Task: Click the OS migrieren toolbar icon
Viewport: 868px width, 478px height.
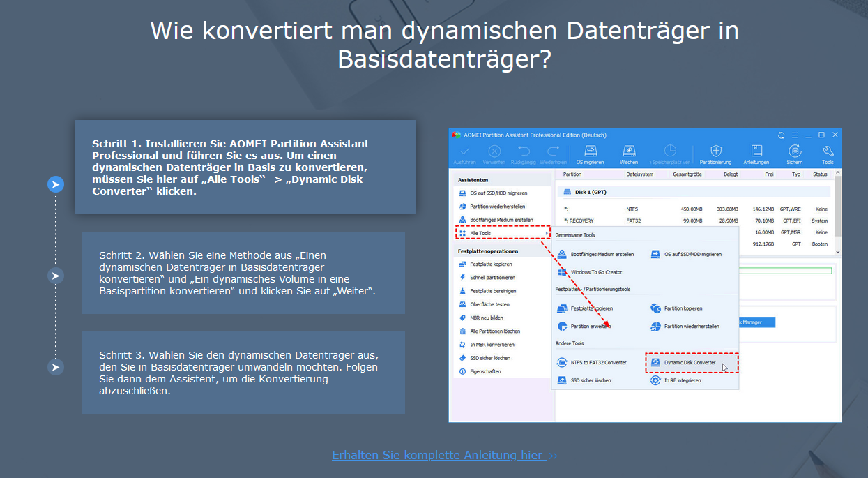Action: [590, 154]
